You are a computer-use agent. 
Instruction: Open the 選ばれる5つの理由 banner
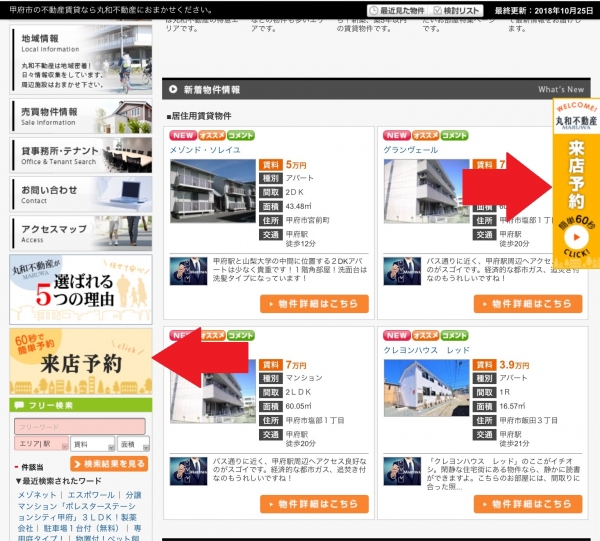point(81,289)
